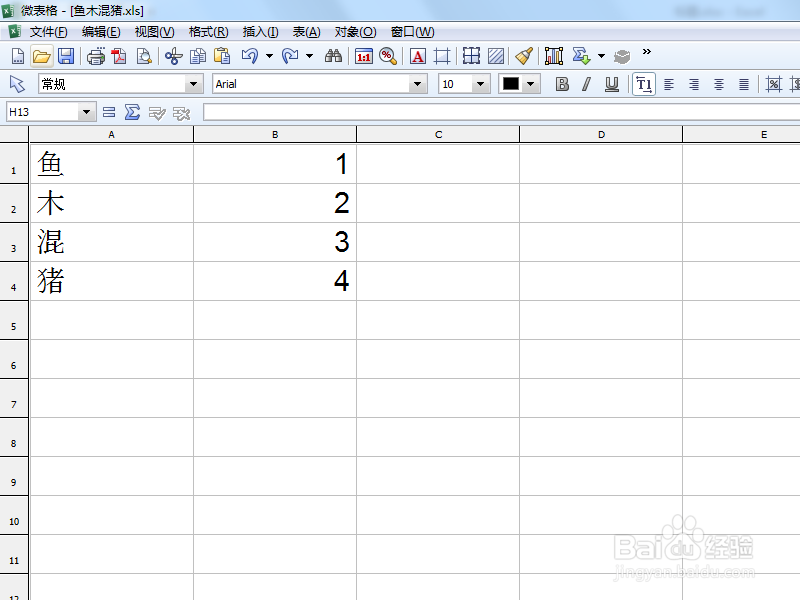Image resolution: width=800 pixels, height=600 pixels.
Task: Create a new document with the blank page icon
Action: coord(18,56)
